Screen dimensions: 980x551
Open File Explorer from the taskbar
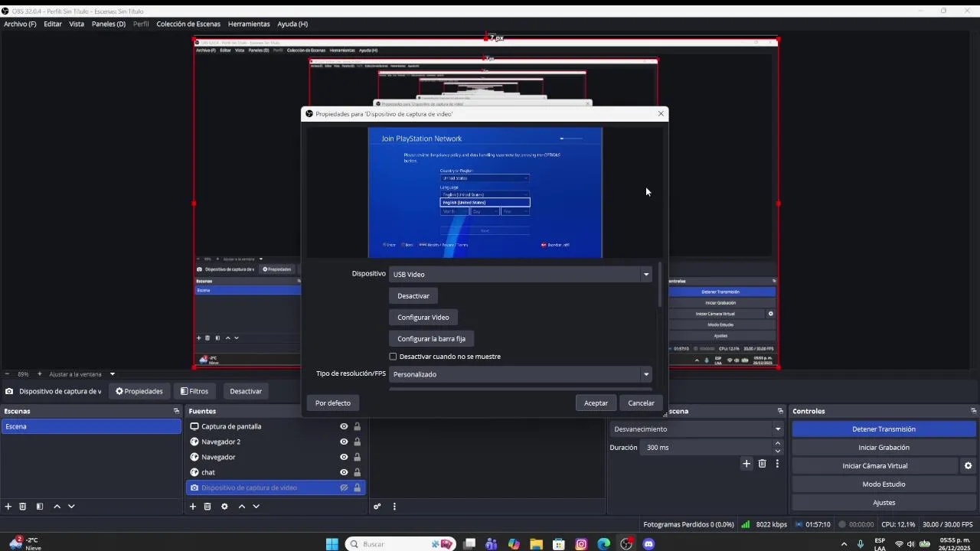pyautogui.click(x=536, y=544)
